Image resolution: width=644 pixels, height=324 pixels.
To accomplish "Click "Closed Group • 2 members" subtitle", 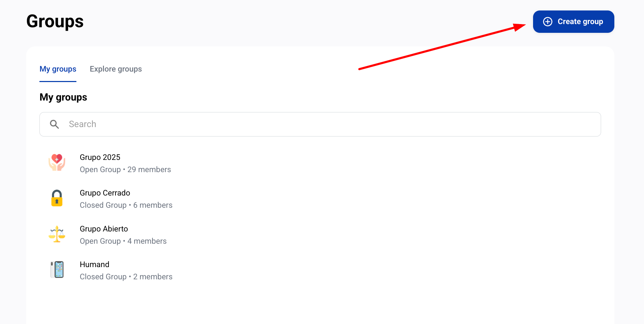I will (126, 277).
